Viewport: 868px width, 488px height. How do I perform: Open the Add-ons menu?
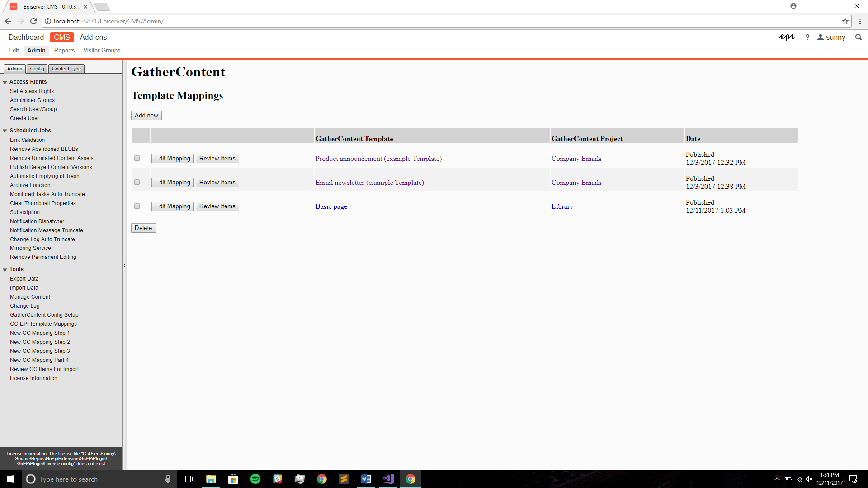pyautogui.click(x=93, y=37)
